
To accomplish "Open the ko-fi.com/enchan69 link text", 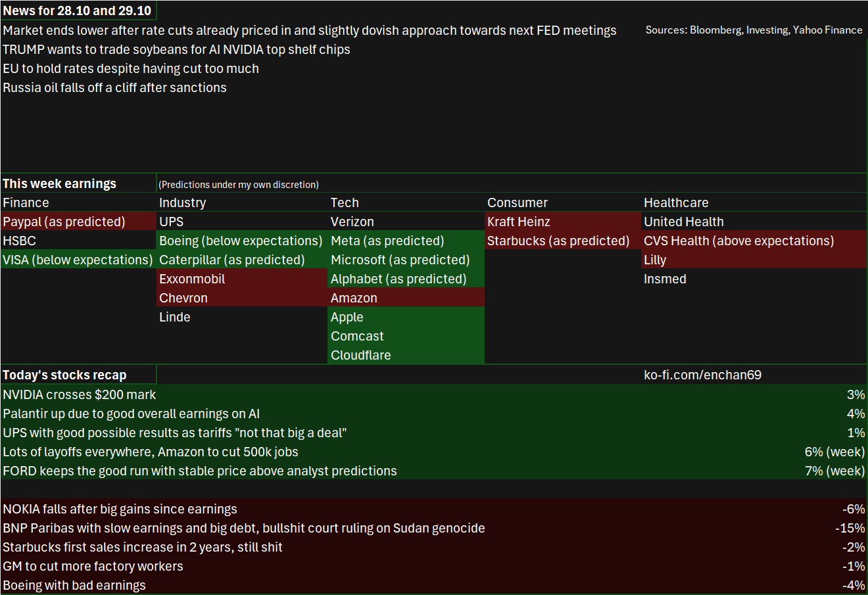I will point(702,375).
